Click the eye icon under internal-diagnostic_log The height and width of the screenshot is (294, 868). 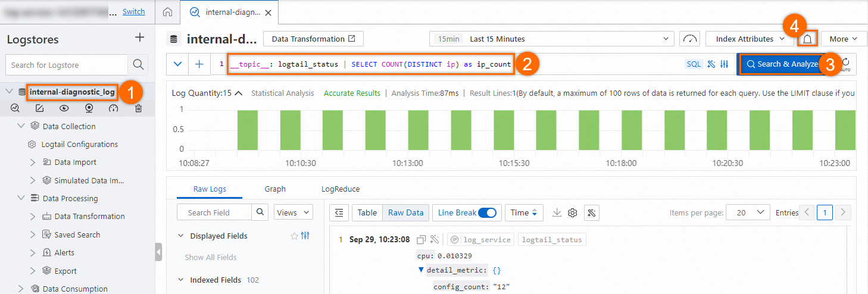tap(64, 108)
